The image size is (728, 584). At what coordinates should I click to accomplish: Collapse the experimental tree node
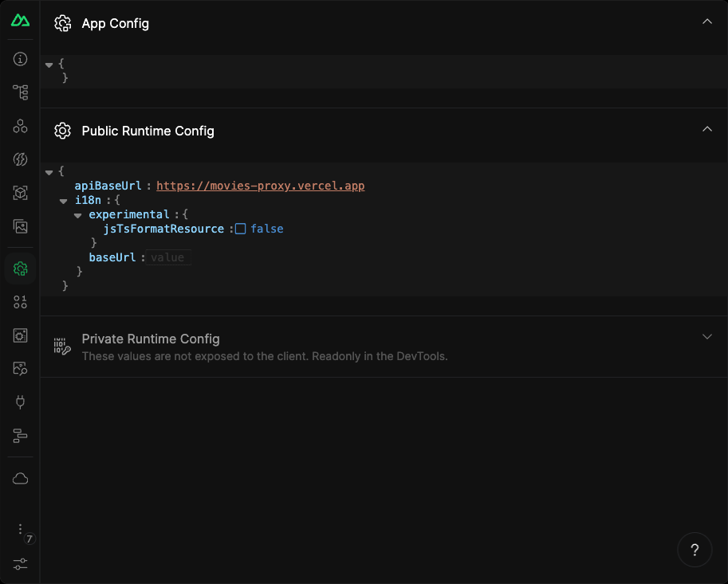tap(78, 215)
